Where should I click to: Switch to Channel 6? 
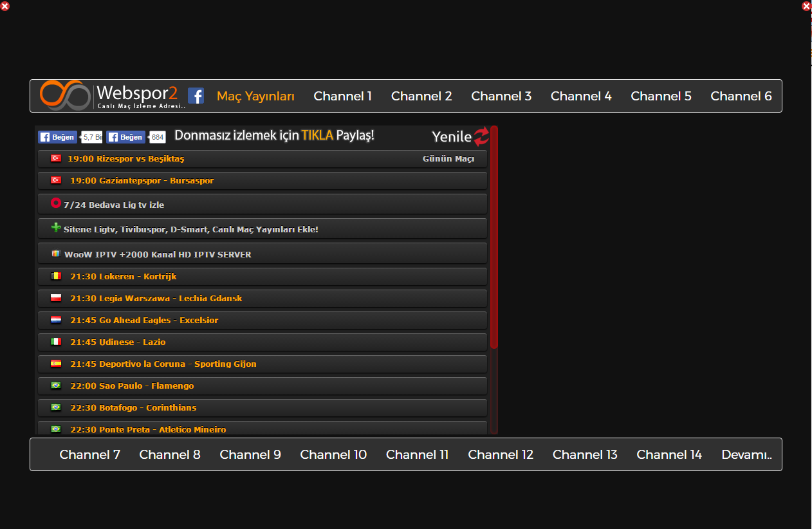click(x=741, y=96)
